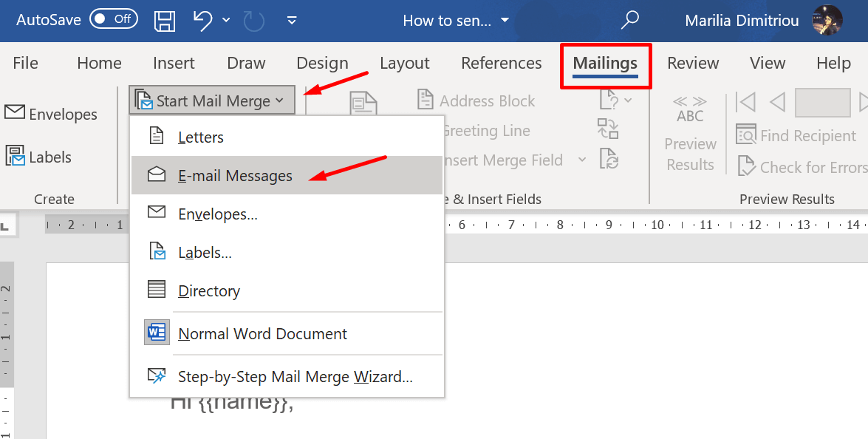Launch the Step-by-Step Mail Merge Wizard
The height and width of the screenshot is (439, 868).
[295, 377]
